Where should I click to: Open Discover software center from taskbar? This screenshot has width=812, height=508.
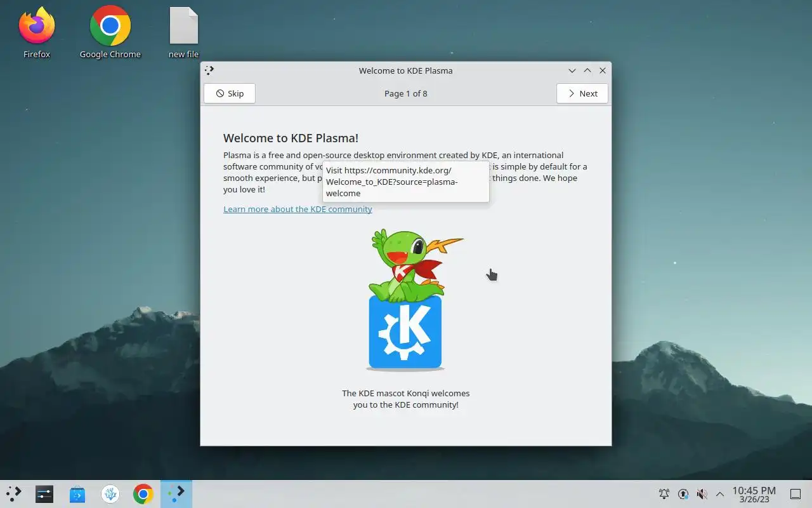pos(77,494)
